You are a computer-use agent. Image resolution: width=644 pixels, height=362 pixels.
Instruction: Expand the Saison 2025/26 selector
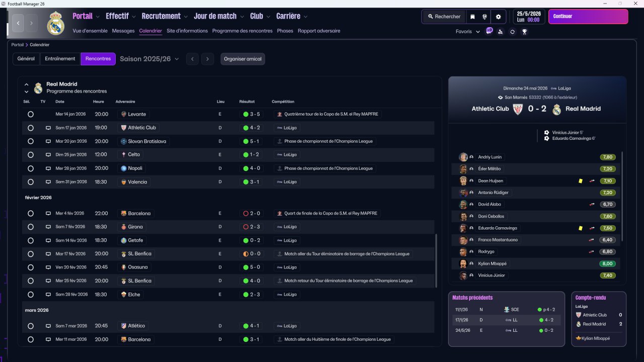(x=149, y=59)
